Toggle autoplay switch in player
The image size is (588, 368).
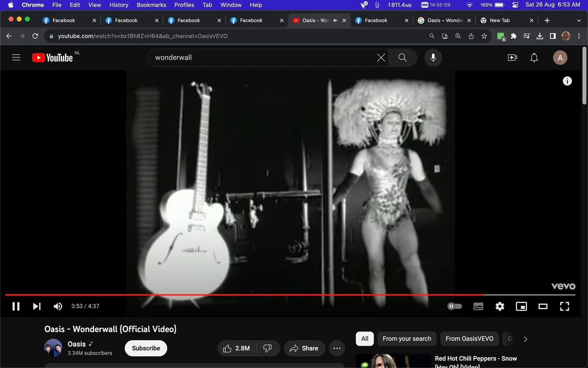(x=455, y=306)
